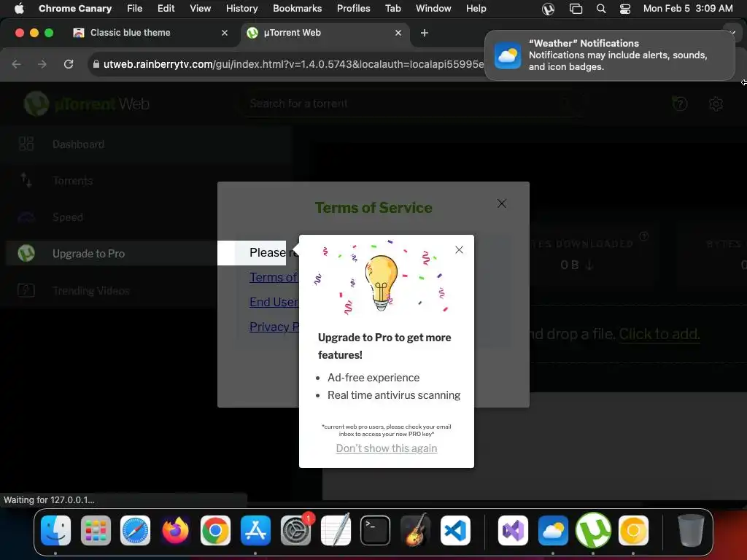Open the Bookmarks menu

tap(298, 8)
